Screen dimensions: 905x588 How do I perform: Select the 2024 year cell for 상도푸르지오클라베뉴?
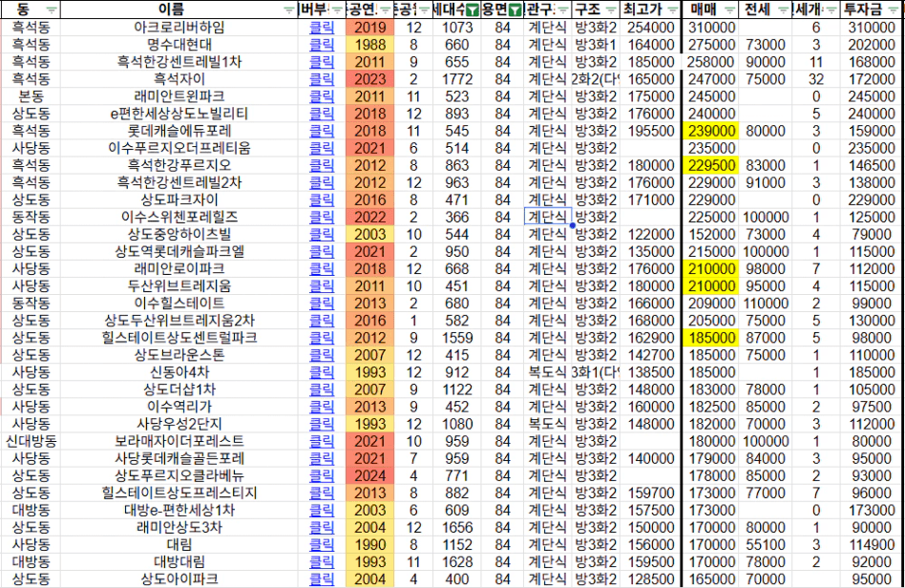click(369, 475)
